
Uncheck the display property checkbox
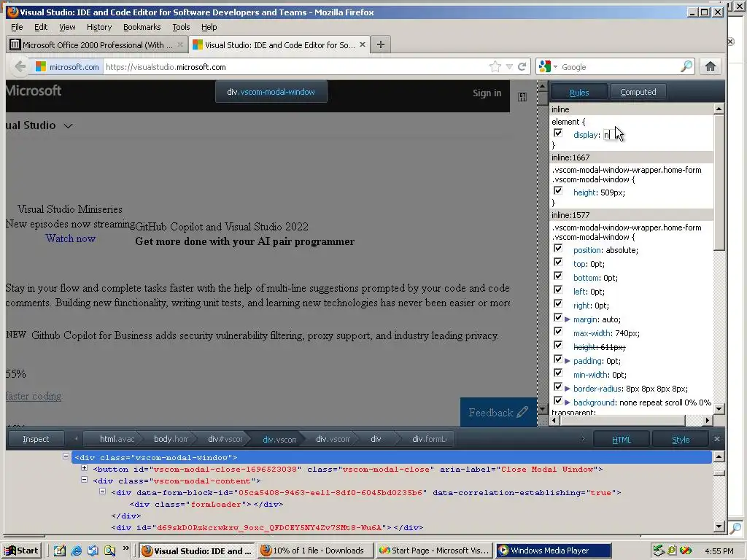tap(558, 133)
